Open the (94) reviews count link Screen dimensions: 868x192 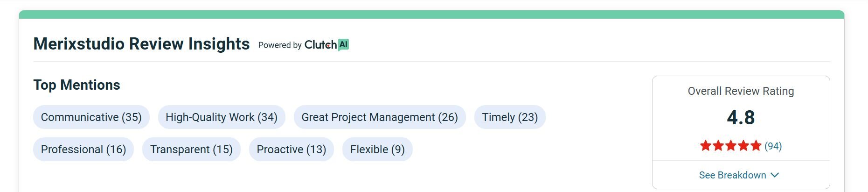(x=773, y=146)
